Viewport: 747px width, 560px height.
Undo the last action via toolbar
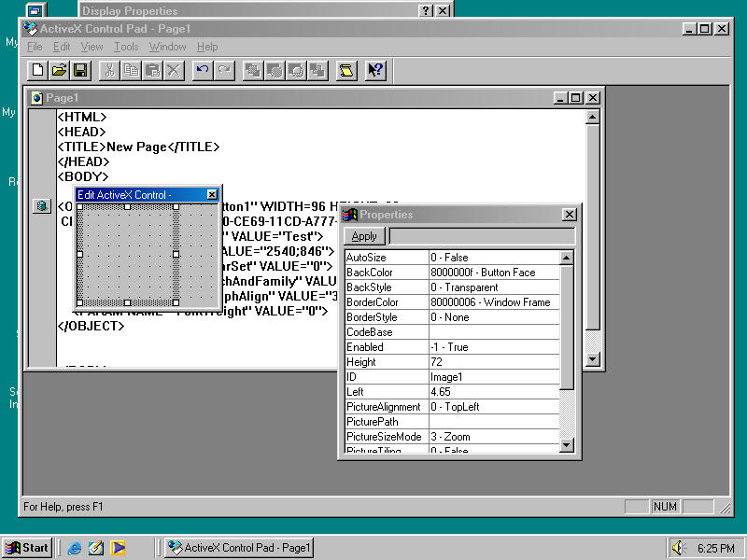coord(203,71)
